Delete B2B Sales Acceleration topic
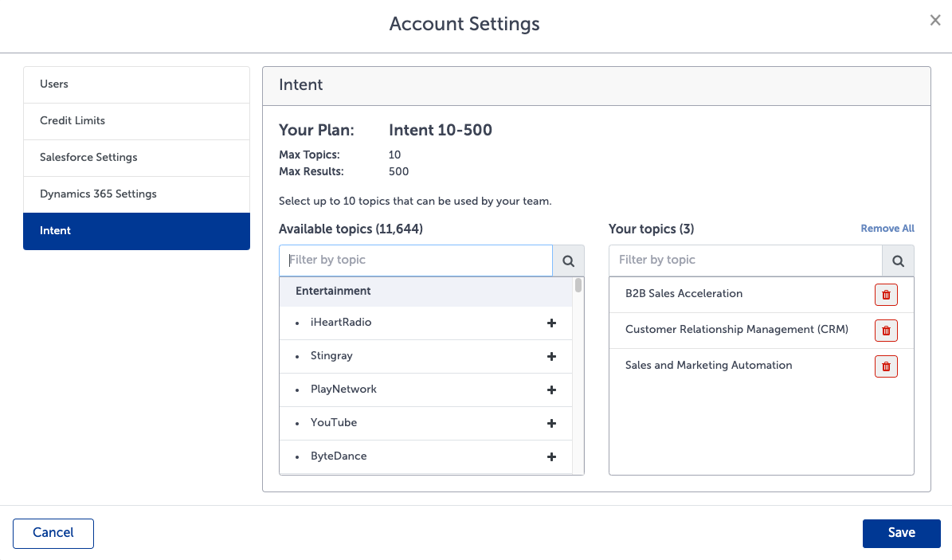Viewport: 952px width, 560px height. pyautogui.click(x=886, y=295)
